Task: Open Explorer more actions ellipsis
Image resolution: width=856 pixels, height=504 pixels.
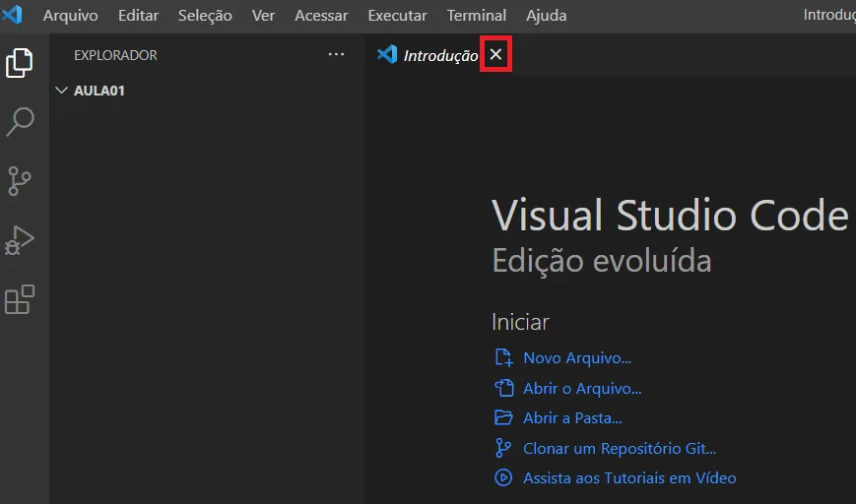Action: (336, 54)
